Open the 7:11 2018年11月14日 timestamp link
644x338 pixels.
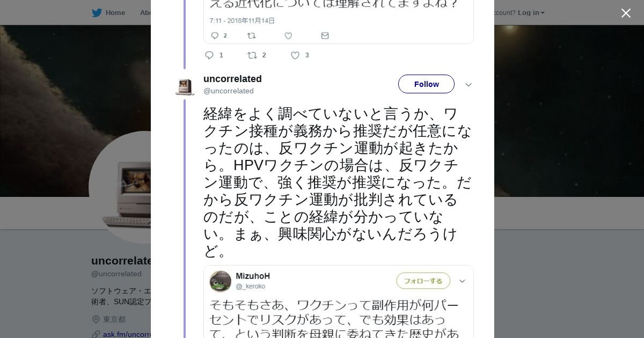point(242,21)
